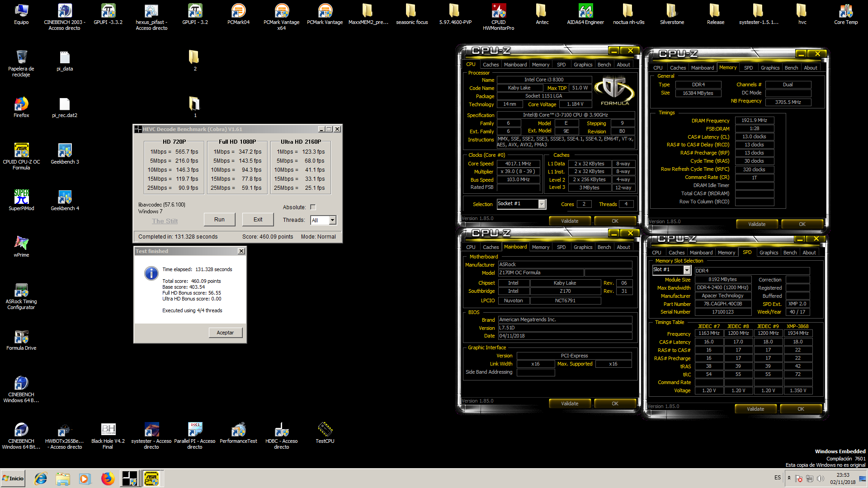Launch GPUPI -3.3.2 desktop icon

pyautogui.click(x=108, y=14)
